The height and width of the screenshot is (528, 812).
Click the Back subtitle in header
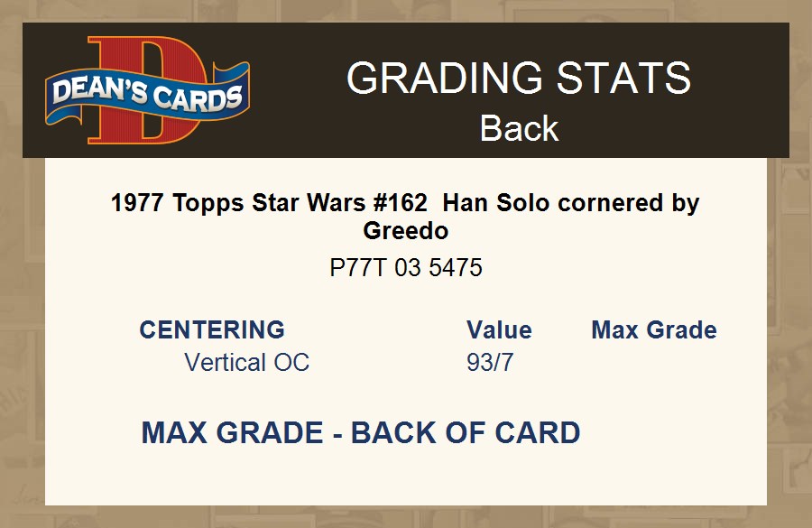tap(519, 128)
